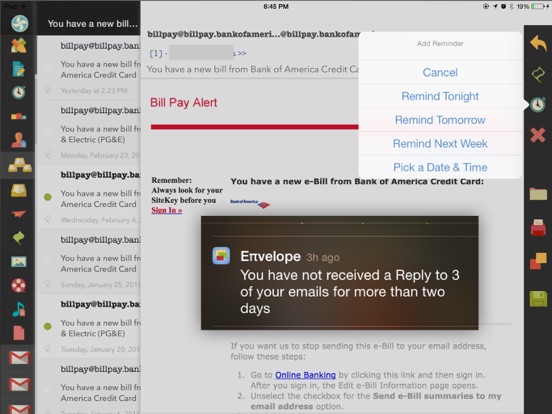The width and height of the screenshot is (552, 414).
Task: Tap the Envelope notification banner
Action: [x=340, y=273]
